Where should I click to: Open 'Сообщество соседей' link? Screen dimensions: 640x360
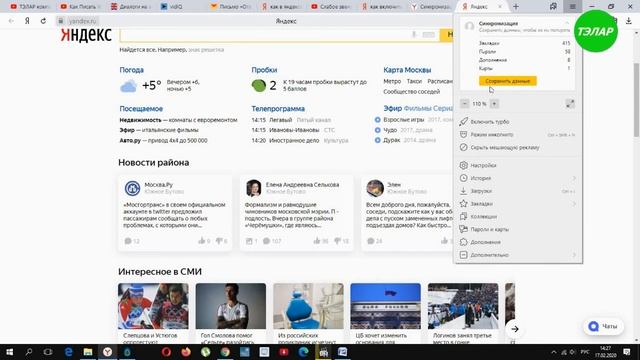pos(411,91)
